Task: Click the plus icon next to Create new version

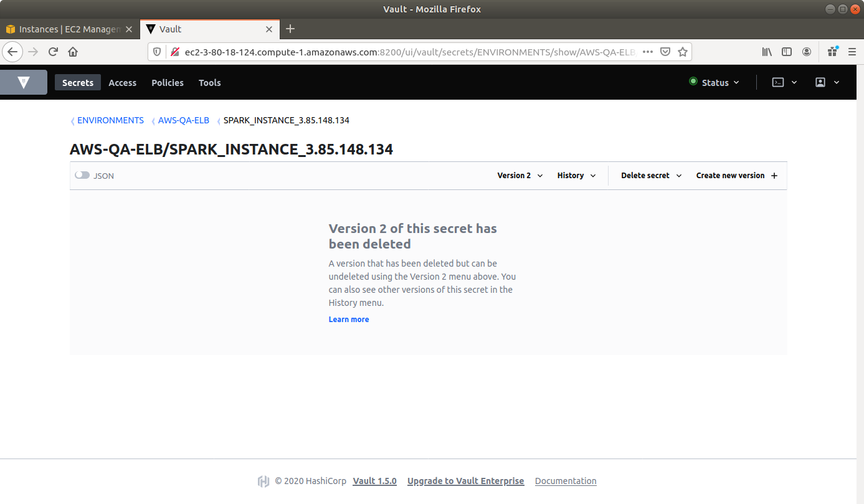Action: [774, 176]
